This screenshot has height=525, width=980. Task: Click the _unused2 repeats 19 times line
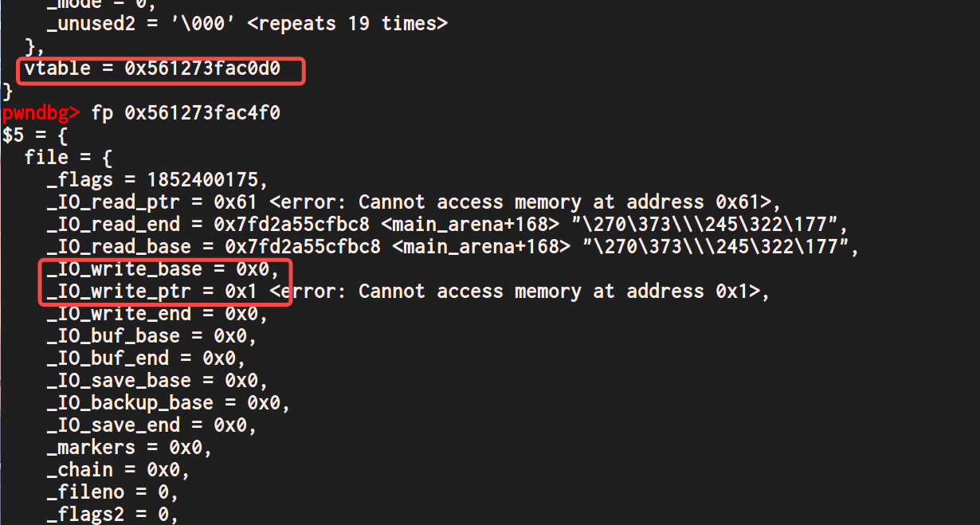(247, 24)
